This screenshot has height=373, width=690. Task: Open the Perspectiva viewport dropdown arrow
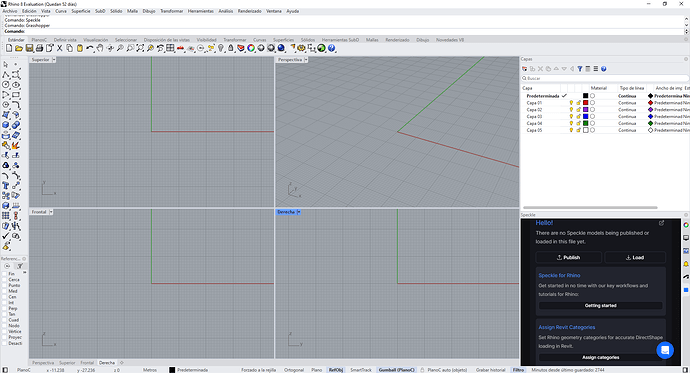[x=306, y=60]
